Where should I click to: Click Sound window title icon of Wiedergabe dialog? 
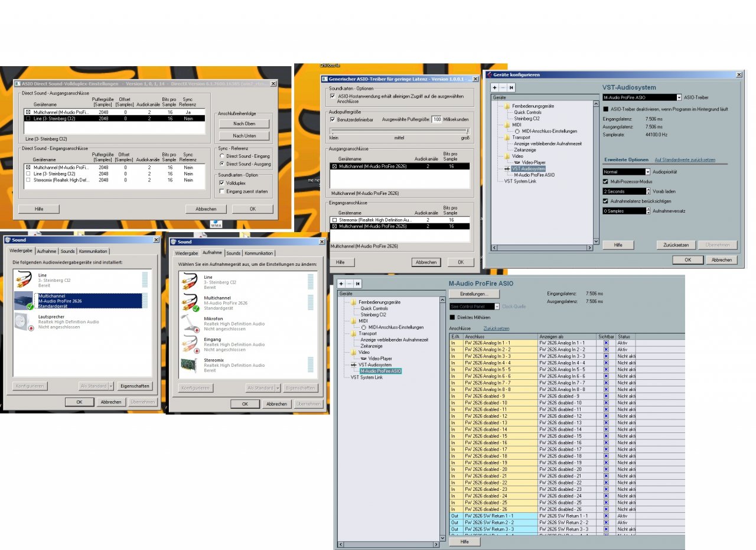[x=7, y=240]
